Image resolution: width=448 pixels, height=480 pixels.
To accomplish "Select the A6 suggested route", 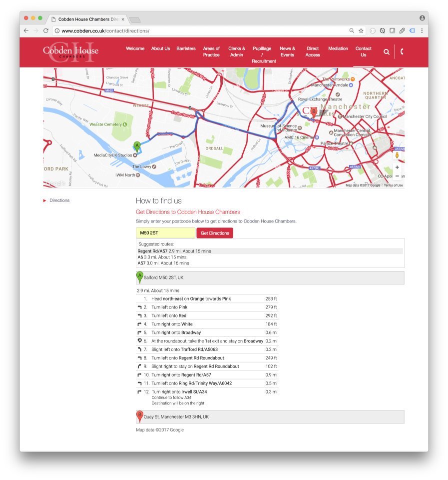I will [x=162, y=257].
